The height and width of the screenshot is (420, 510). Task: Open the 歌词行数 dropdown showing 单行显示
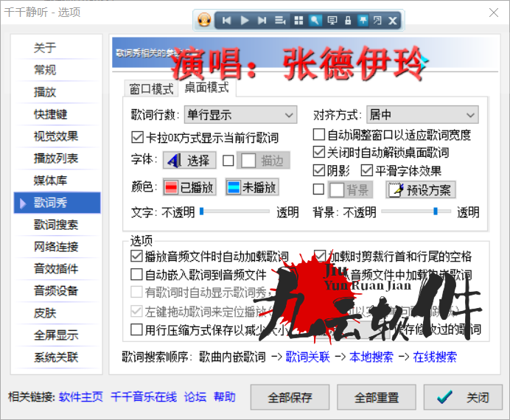click(240, 115)
